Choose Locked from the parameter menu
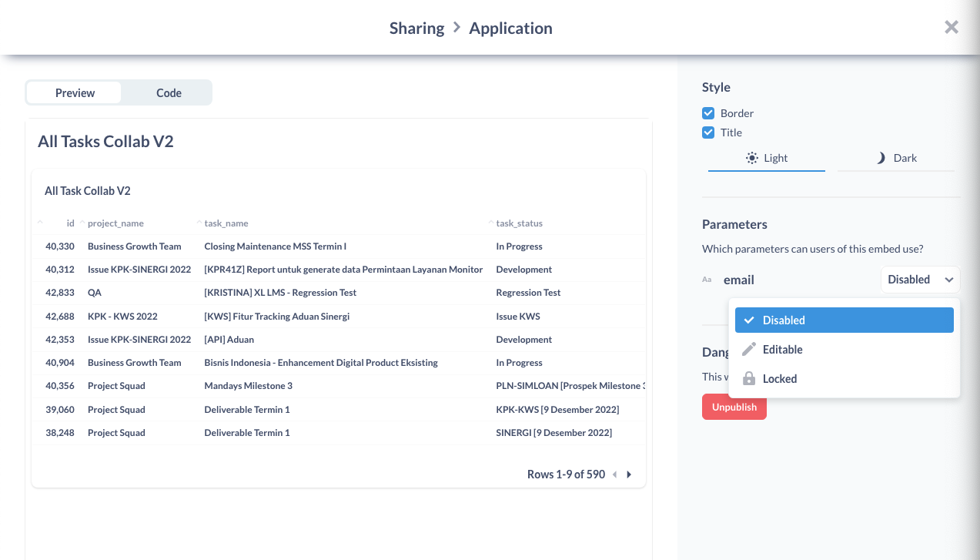This screenshot has width=980, height=560. 779,379
